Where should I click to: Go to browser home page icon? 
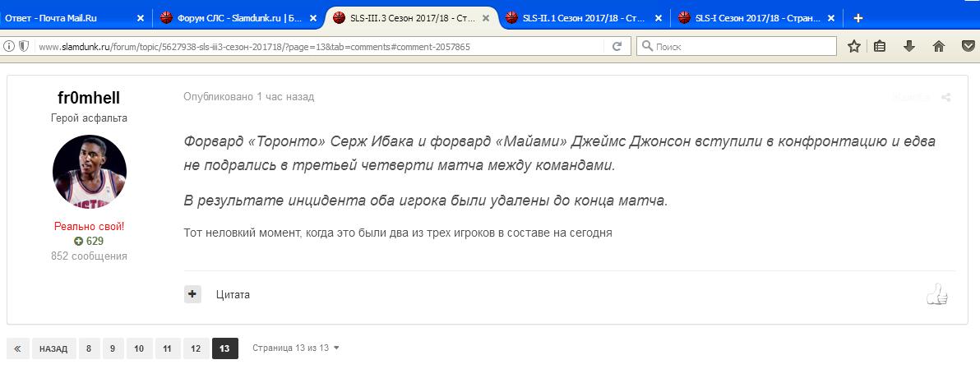pyautogui.click(x=938, y=47)
